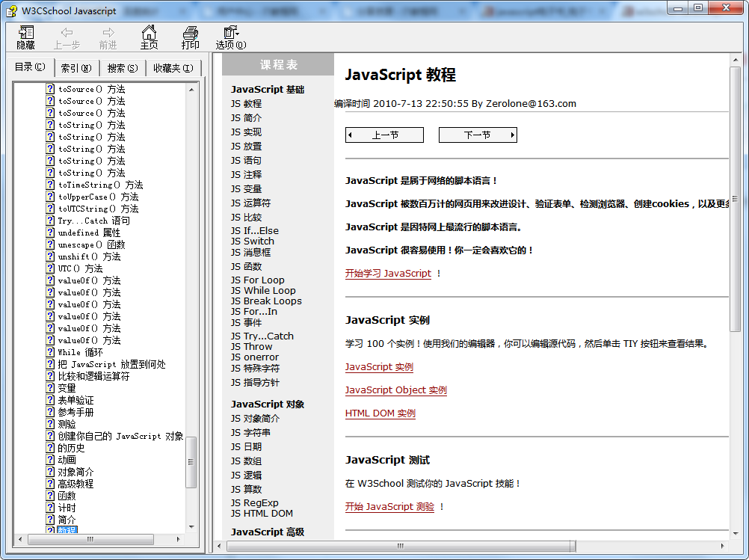Image resolution: width=749 pixels, height=560 pixels.
Task: Go to JS Switch in the course list
Action: tap(252, 241)
